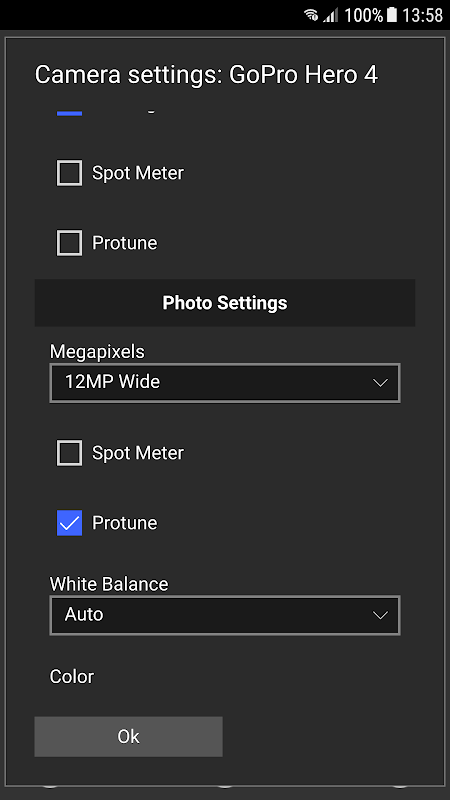Check Spot Meter box above Photo Settings header
The image size is (450, 800).
point(69,173)
